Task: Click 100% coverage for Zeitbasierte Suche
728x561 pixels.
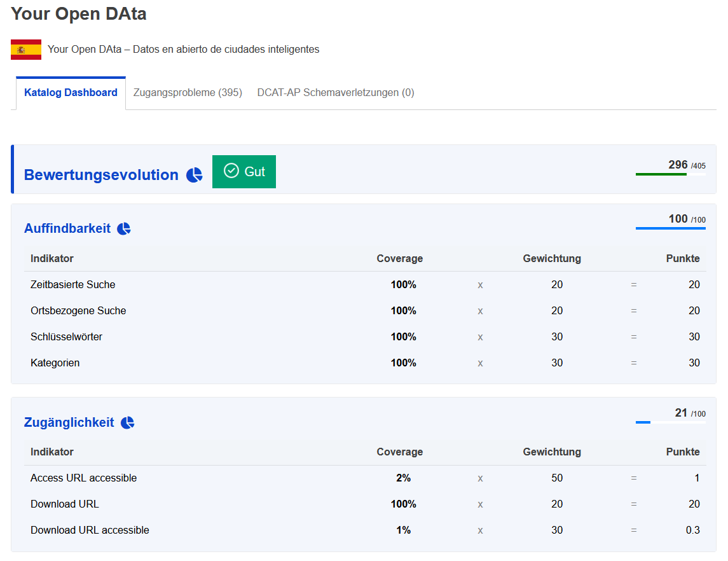Action: pos(404,285)
